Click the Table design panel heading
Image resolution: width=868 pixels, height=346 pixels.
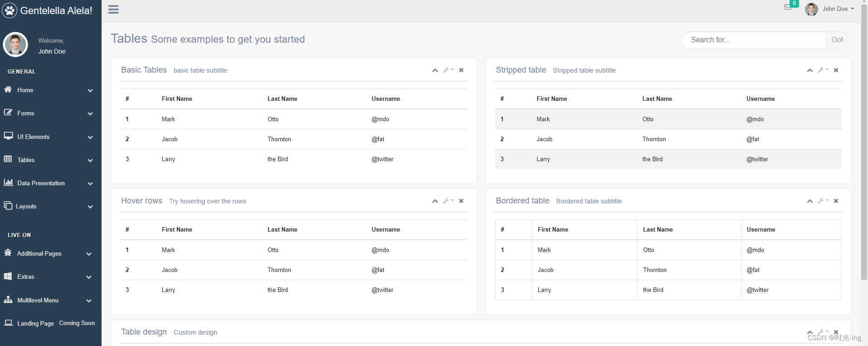point(144,332)
